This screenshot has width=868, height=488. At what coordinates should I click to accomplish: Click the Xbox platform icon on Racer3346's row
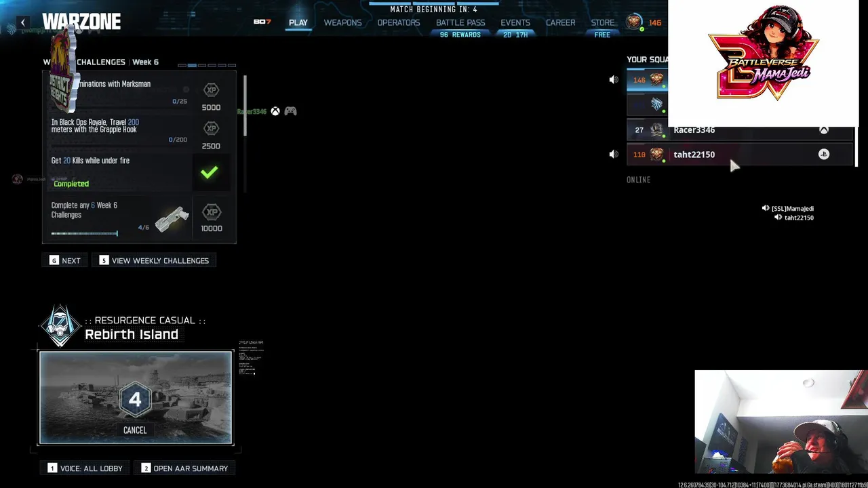[x=824, y=129]
